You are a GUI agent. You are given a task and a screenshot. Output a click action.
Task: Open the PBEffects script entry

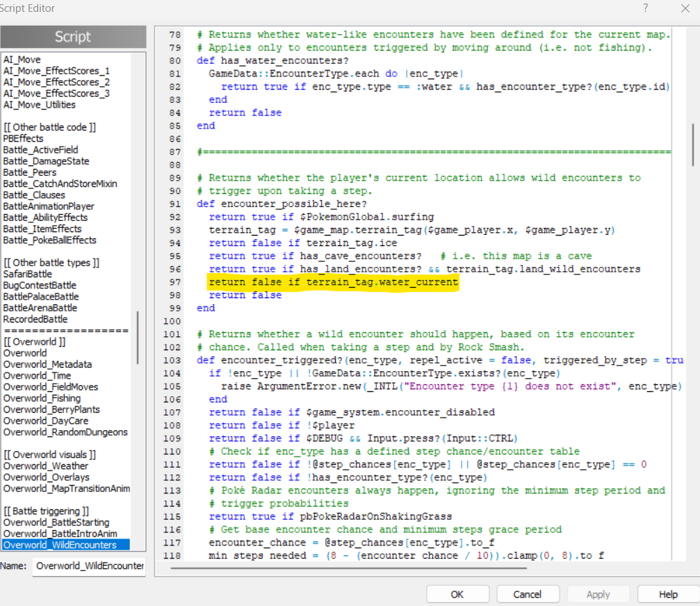[23, 138]
